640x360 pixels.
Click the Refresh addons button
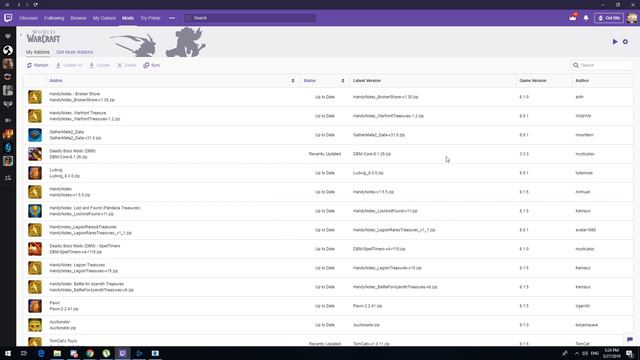pyautogui.click(x=38, y=65)
